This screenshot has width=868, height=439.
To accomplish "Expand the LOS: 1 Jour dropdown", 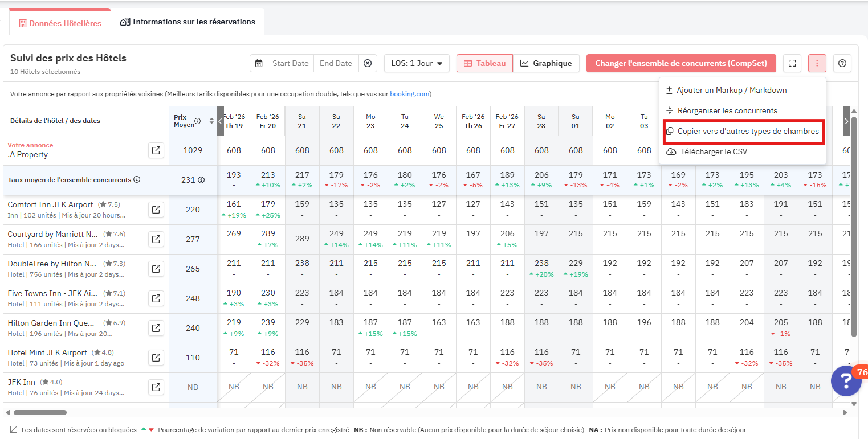I will coord(417,63).
